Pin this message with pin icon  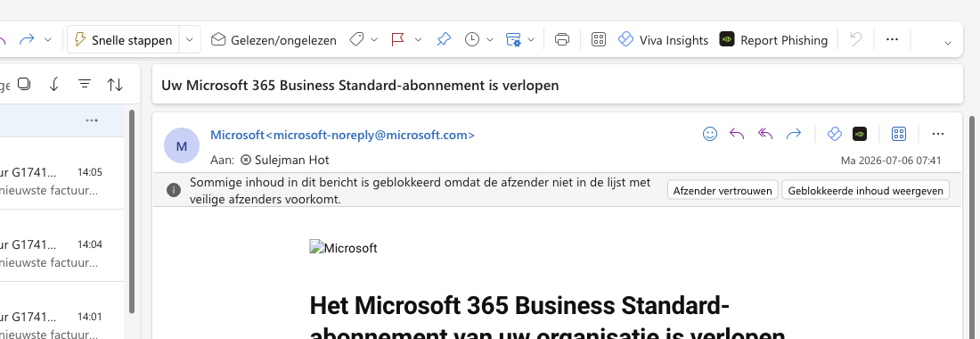pyautogui.click(x=443, y=40)
